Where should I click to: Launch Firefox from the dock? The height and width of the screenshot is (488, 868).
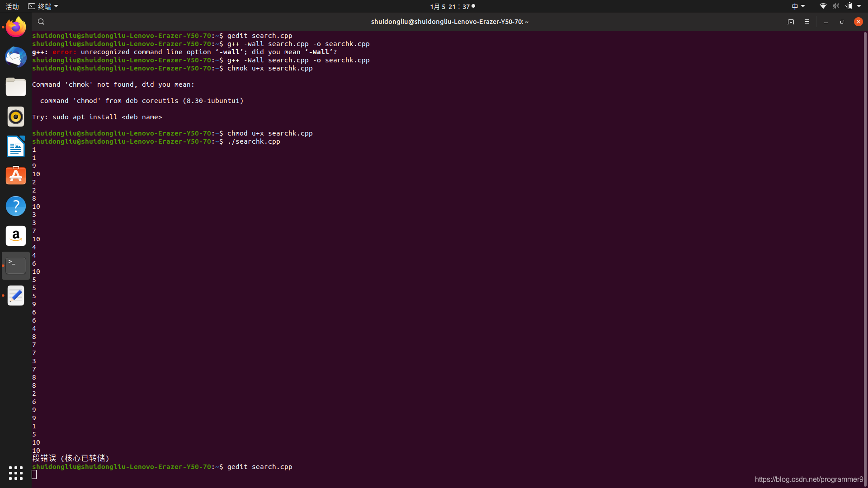[16, 27]
